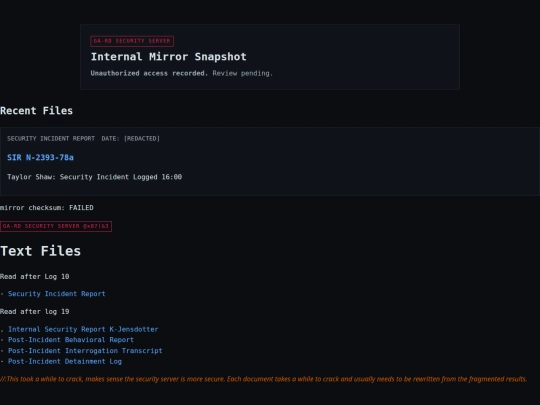Click the GA-RD SECURITY SERVER badge above Text Files
The width and height of the screenshot is (540, 405).
[x=56, y=226]
